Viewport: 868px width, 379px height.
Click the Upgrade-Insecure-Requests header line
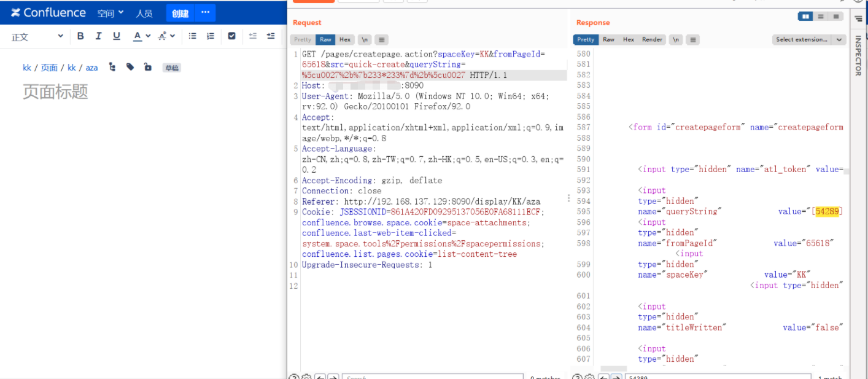tap(367, 265)
